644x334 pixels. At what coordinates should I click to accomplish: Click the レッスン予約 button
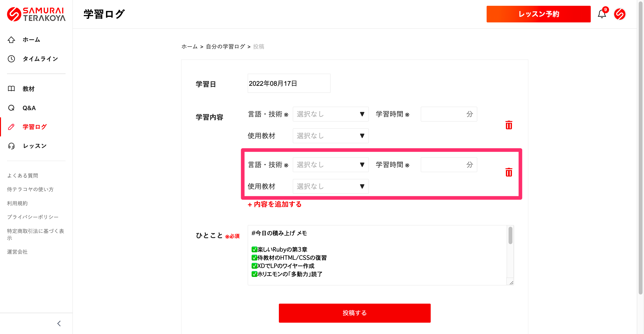point(538,14)
